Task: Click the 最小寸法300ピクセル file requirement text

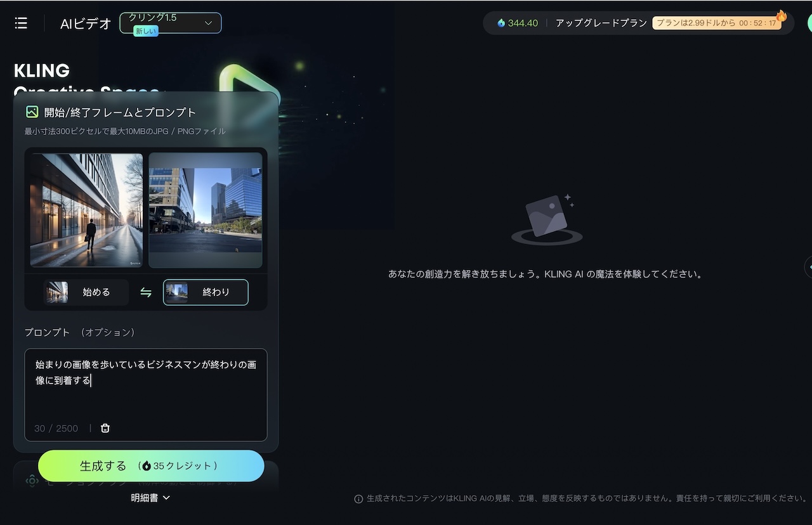Action: [x=125, y=131]
